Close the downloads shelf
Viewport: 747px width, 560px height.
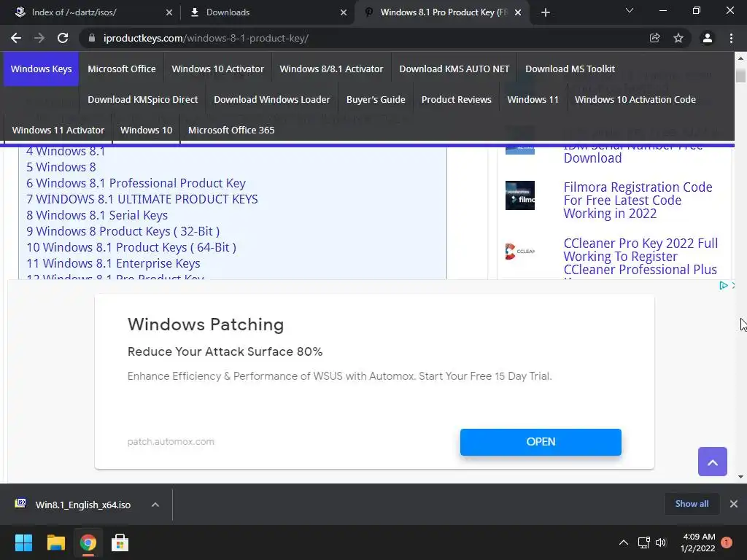click(x=734, y=504)
